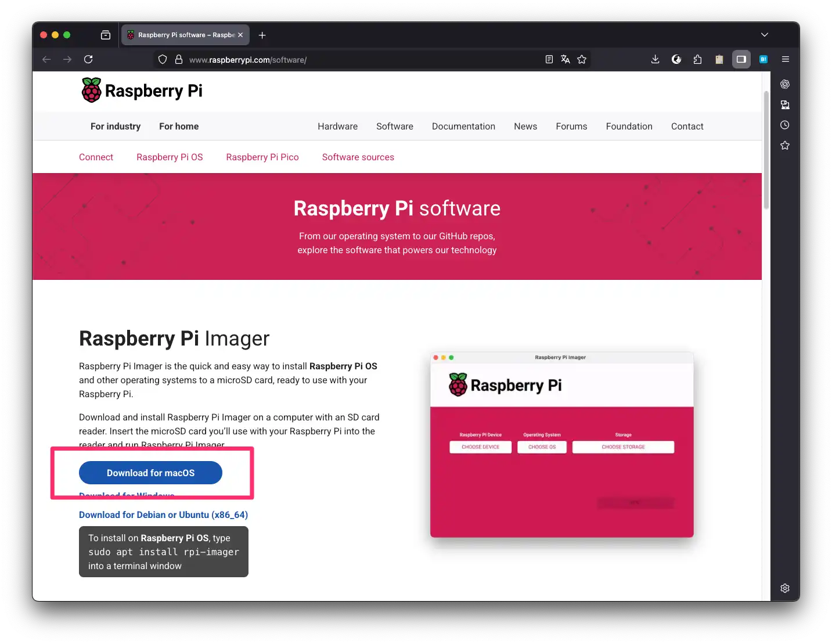Open the Extensions puzzle piece icon
The width and height of the screenshot is (832, 644).
point(697,59)
